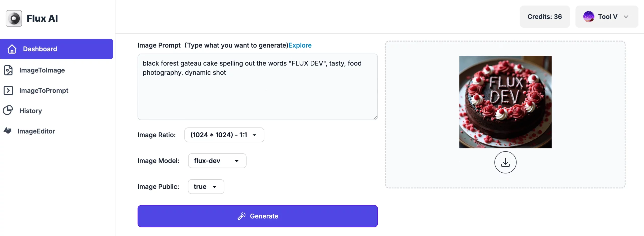Click the Flux AI logo icon
Image resolution: width=644 pixels, height=236 pixels.
point(14,18)
